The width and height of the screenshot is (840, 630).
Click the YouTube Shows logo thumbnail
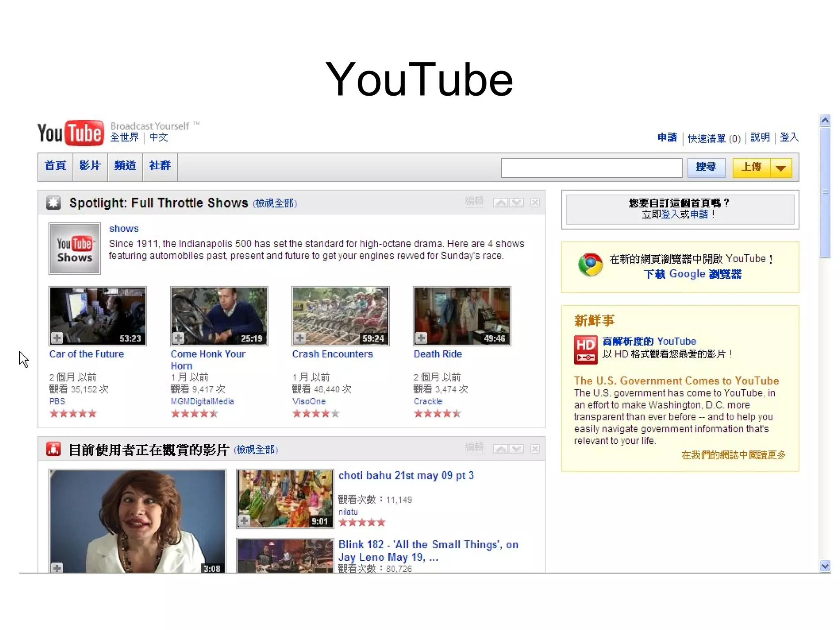tap(75, 249)
